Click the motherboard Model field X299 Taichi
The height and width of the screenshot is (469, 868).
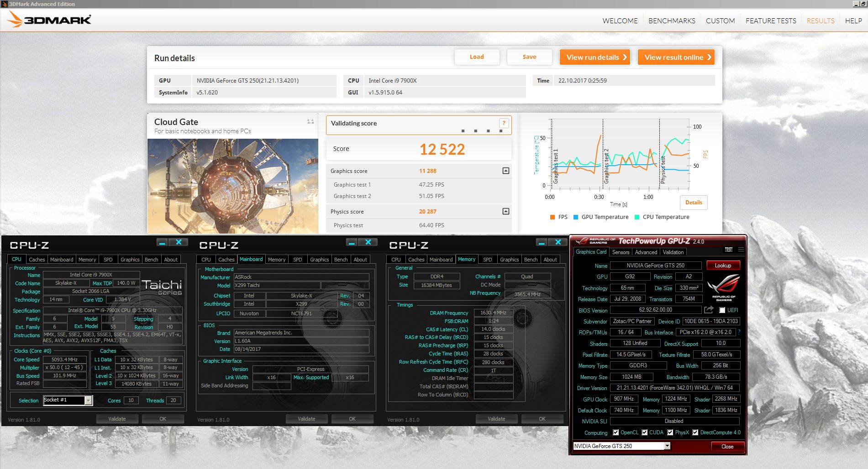(x=276, y=286)
